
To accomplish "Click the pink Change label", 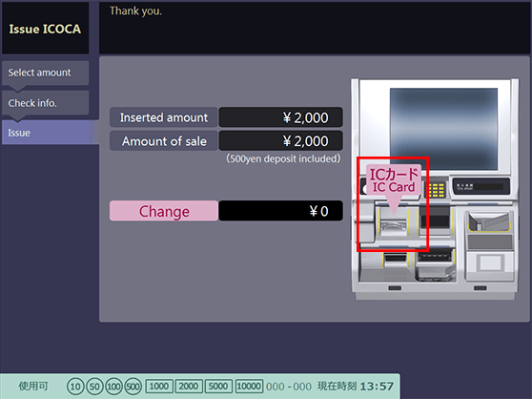I will (x=164, y=211).
